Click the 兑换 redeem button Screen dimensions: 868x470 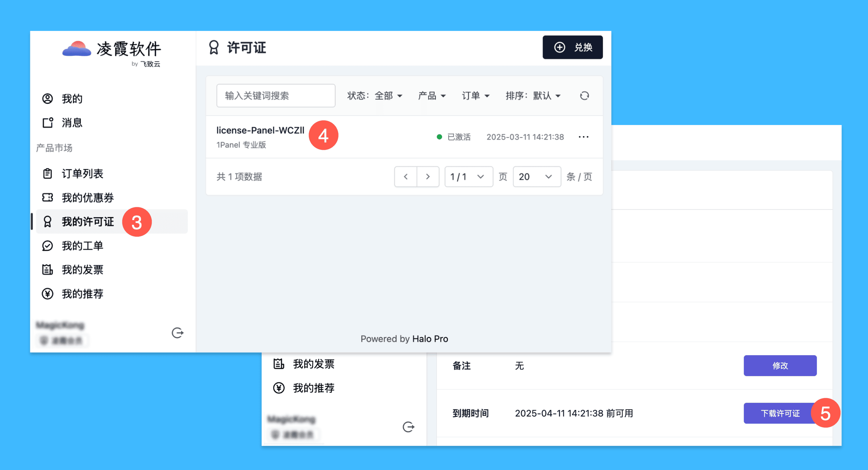tap(572, 47)
